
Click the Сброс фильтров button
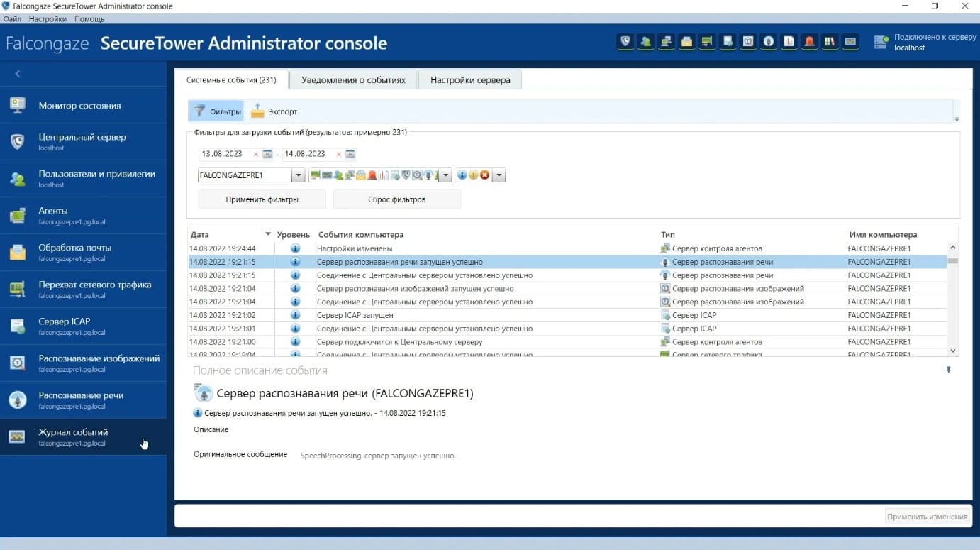pyautogui.click(x=396, y=199)
